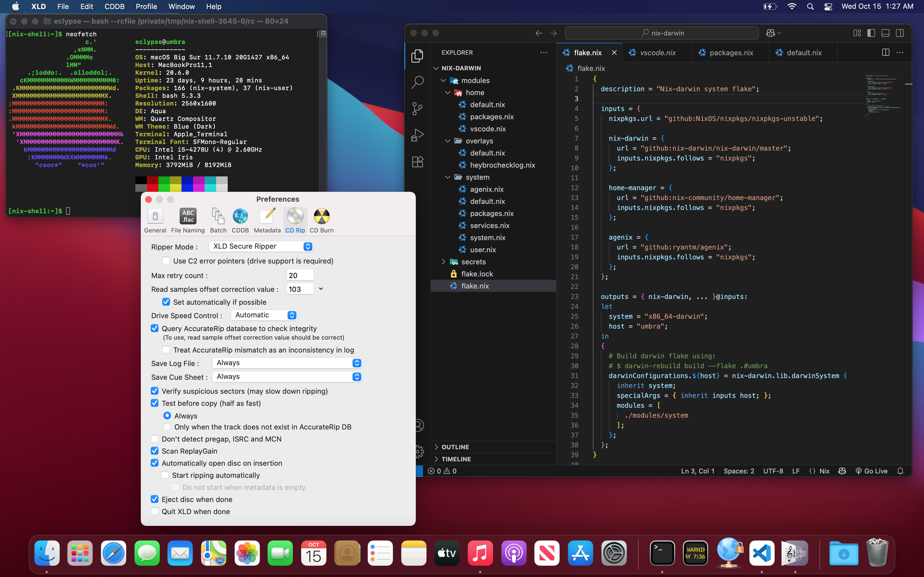Expand the secrets folder in Explorer
The width and height of the screenshot is (924, 577).
[473, 262]
